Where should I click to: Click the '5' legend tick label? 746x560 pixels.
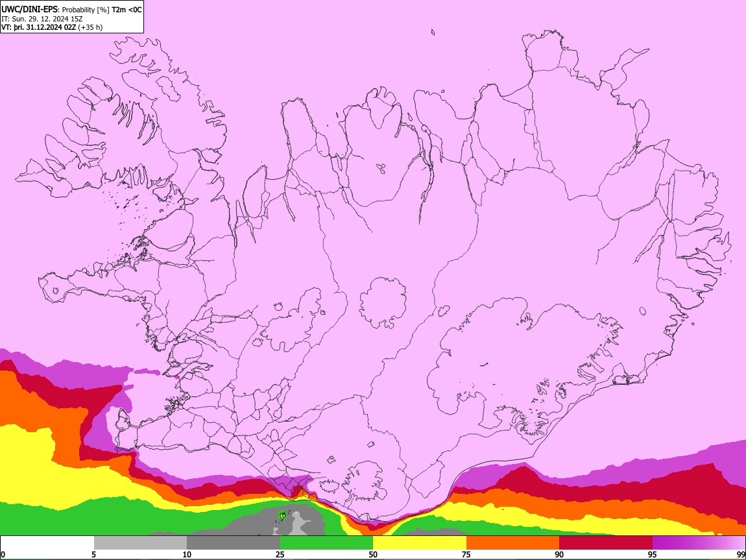93,555
